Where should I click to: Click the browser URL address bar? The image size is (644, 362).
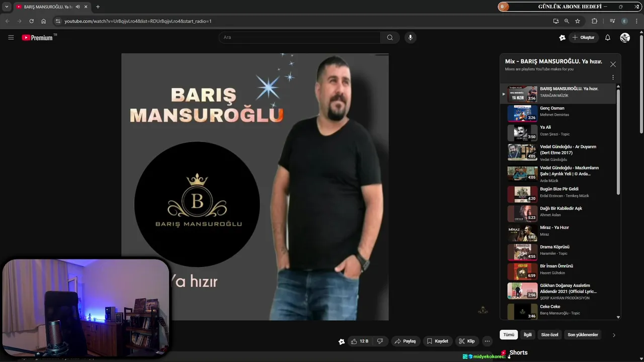coord(302,21)
